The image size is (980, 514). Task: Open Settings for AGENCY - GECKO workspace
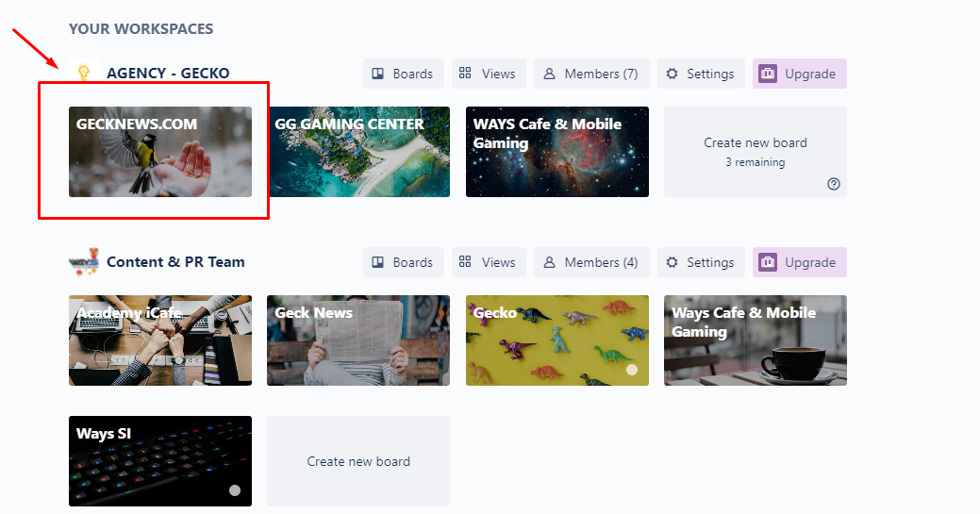coord(701,74)
